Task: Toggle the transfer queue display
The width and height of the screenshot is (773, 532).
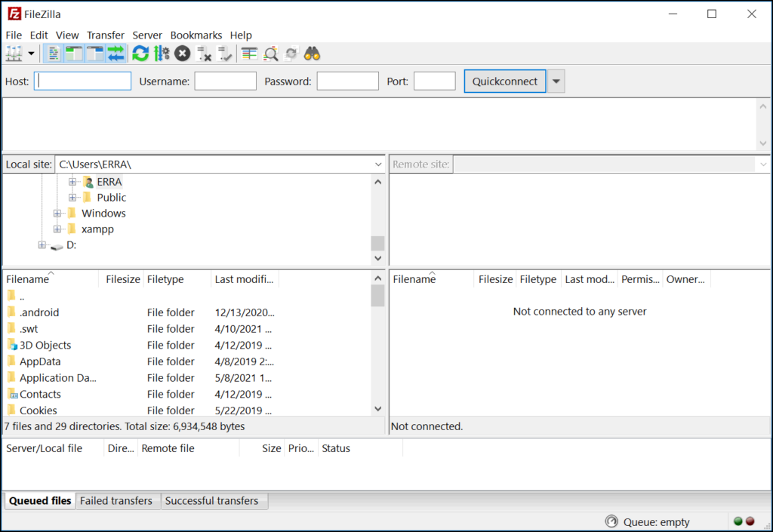Action: (116, 54)
